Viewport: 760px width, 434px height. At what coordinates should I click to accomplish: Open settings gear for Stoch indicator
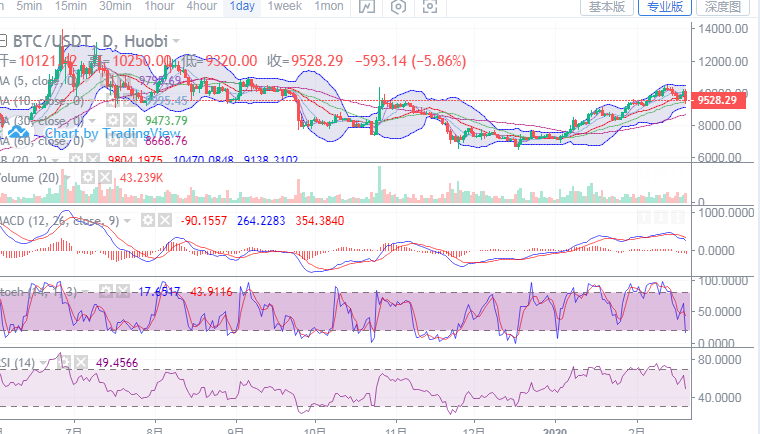tap(106, 291)
